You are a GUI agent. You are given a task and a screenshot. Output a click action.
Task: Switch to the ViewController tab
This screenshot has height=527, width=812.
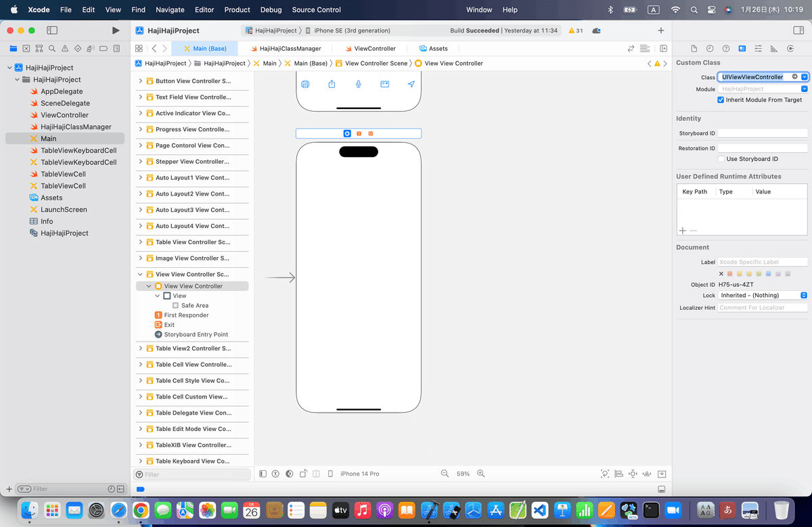click(x=370, y=49)
